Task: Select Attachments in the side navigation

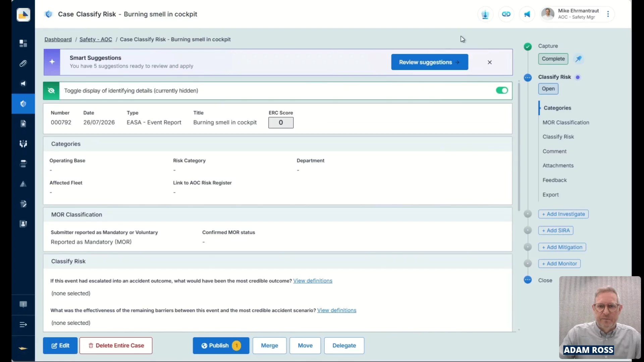Action: coord(558,166)
